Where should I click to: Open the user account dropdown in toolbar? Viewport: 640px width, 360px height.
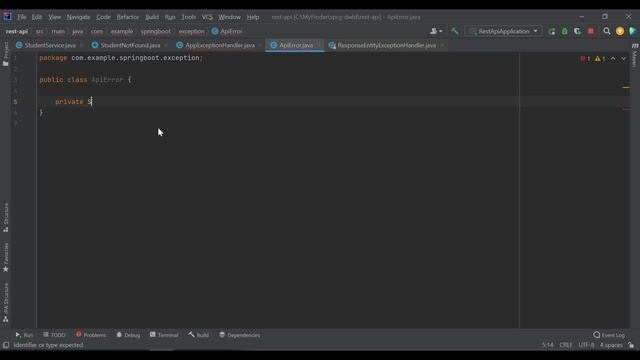pyautogui.click(x=436, y=31)
